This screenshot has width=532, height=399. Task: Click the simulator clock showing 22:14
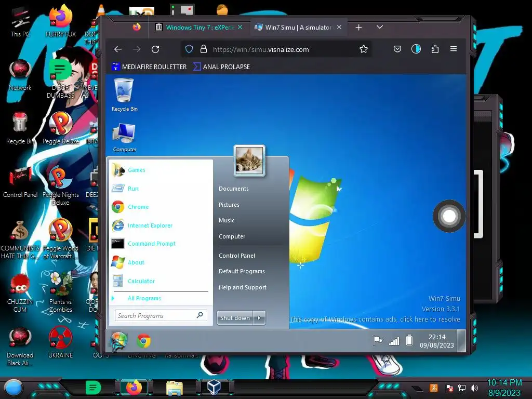point(436,341)
